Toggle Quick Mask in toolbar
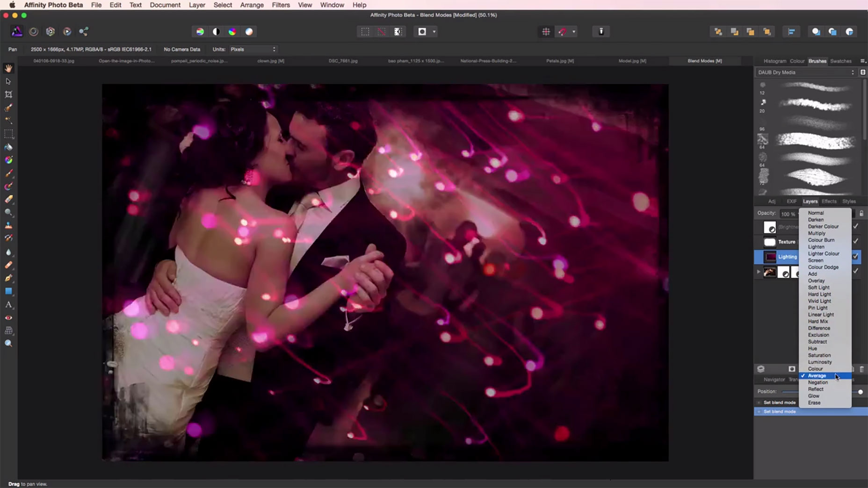The height and width of the screenshot is (488, 868). coord(422,31)
